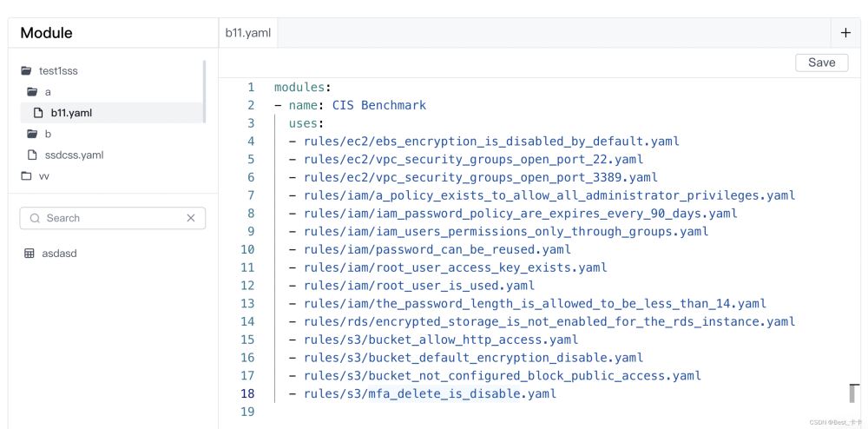Open ssdcss.yaml from the module tree
This screenshot has width=868, height=429.
(74, 155)
